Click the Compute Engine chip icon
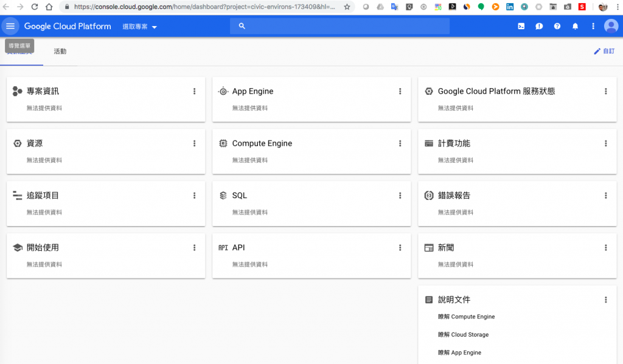 coord(223,143)
